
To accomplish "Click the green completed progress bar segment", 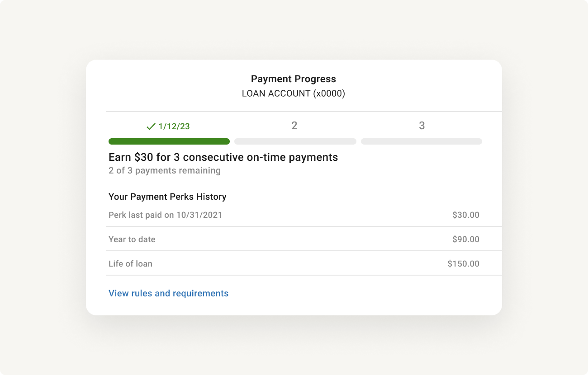I will tap(169, 141).
